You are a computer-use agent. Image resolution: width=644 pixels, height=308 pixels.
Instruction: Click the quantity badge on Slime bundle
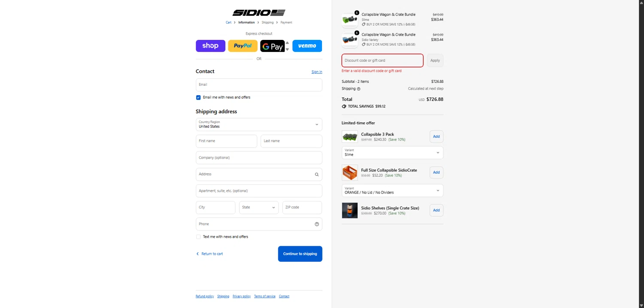357,13
